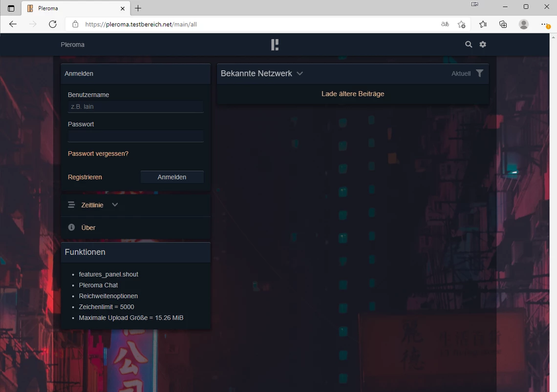Click the Passwort vergessen? link

coord(98,154)
